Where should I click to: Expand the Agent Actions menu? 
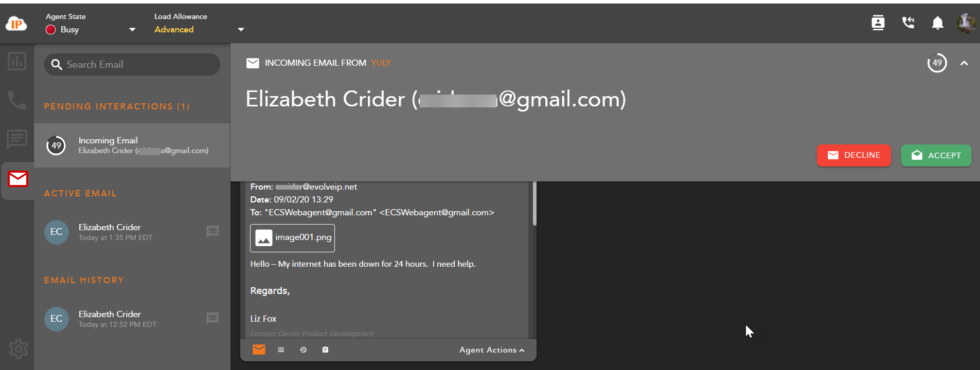point(491,350)
